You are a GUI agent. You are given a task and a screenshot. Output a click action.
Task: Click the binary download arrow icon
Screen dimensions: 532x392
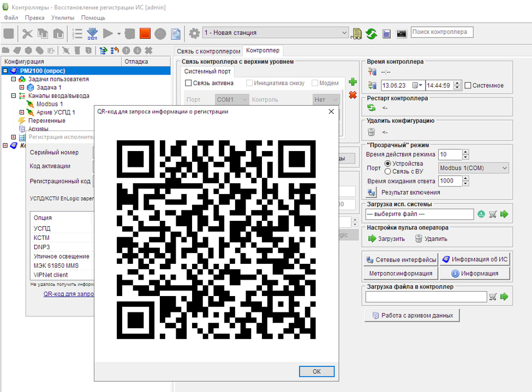[92, 33]
